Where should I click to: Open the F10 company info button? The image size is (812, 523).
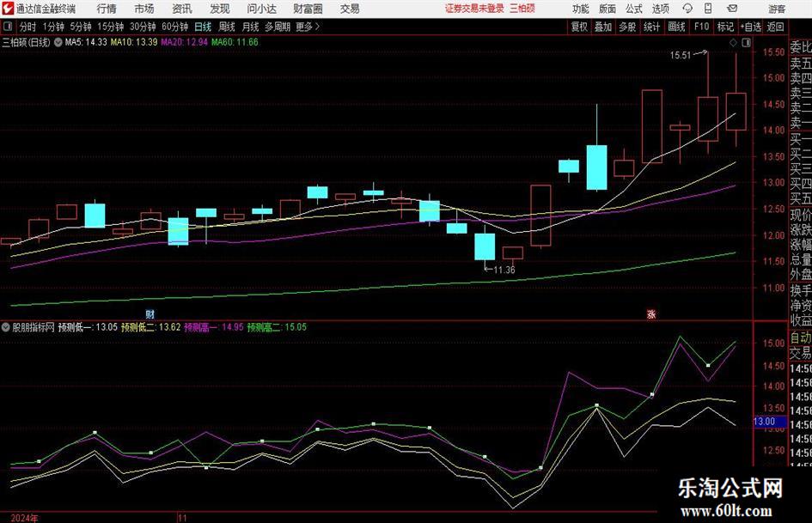701,27
